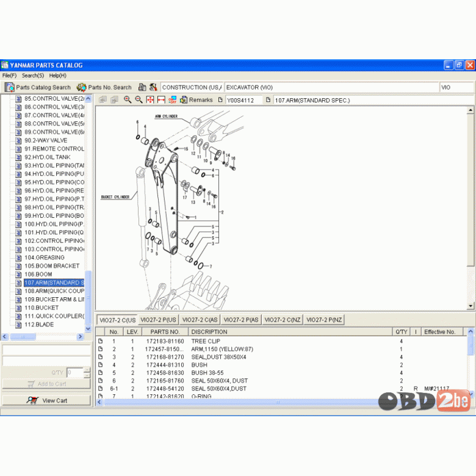Select 92.HYD.OIL TANK in the tree

click(x=48, y=157)
